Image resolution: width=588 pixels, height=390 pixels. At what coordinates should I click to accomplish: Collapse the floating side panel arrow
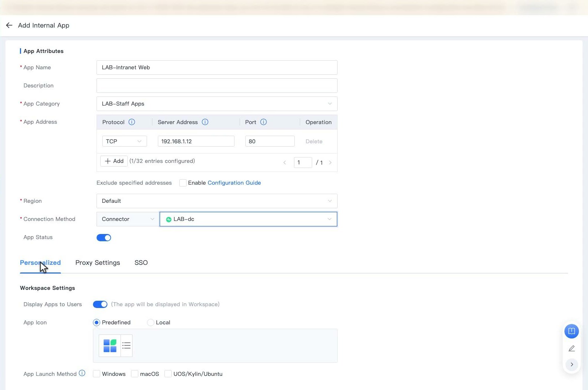click(572, 364)
